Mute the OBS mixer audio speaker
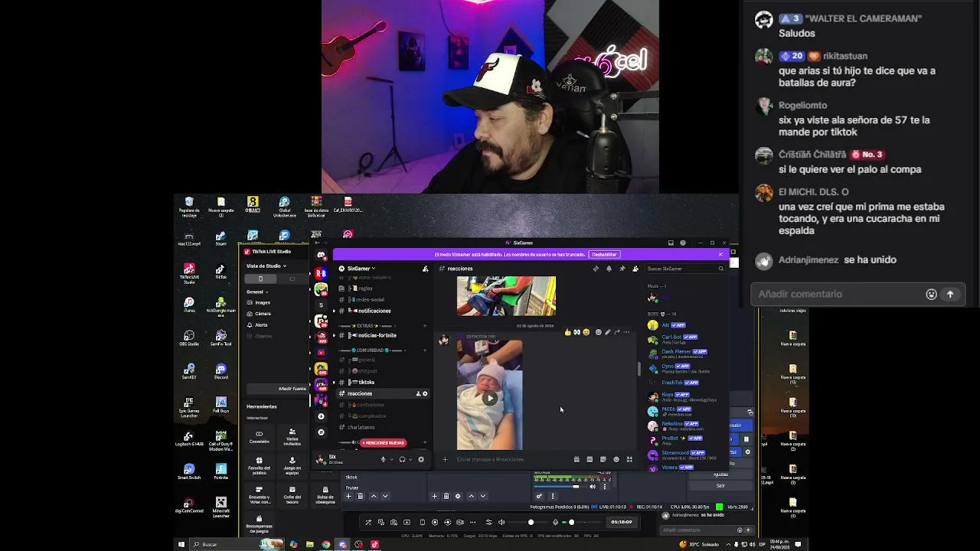 click(593, 487)
